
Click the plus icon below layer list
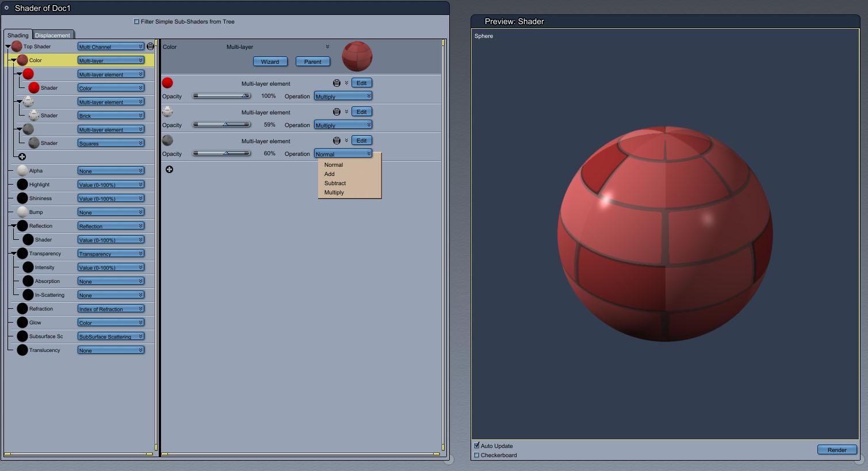pos(169,169)
